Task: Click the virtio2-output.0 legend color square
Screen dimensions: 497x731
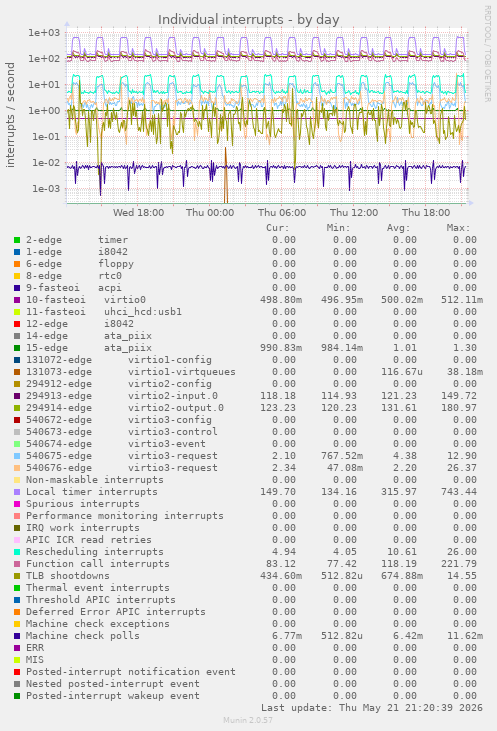Action: (x=17, y=408)
